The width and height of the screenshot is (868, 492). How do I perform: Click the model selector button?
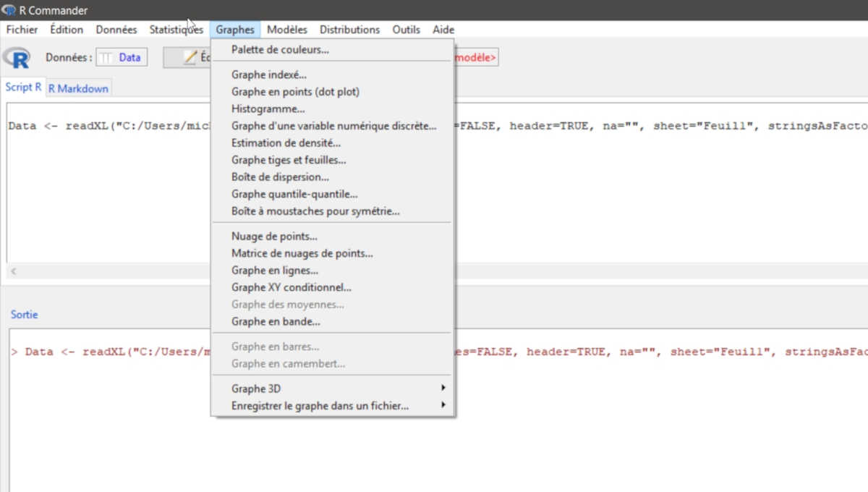click(x=476, y=57)
